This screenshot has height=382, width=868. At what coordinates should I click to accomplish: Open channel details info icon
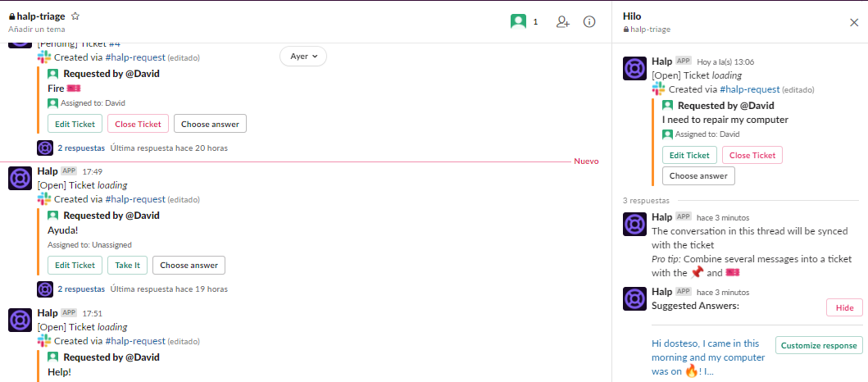[589, 21]
